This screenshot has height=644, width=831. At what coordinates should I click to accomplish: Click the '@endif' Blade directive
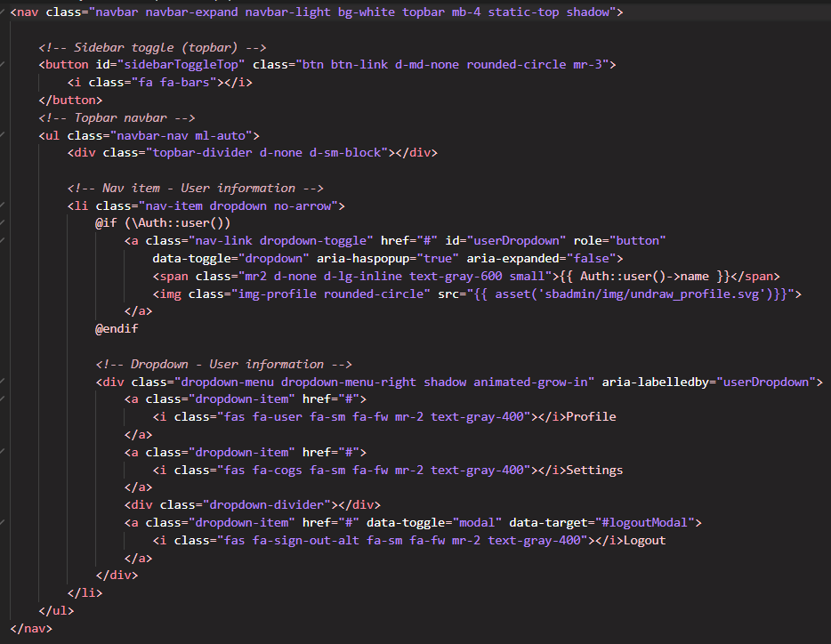click(117, 328)
